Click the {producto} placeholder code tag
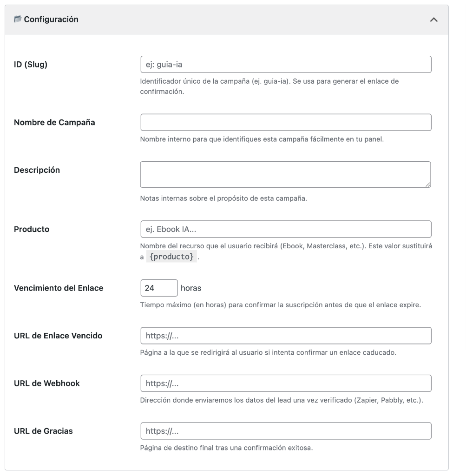466x476 pixels. coord(171,257)
